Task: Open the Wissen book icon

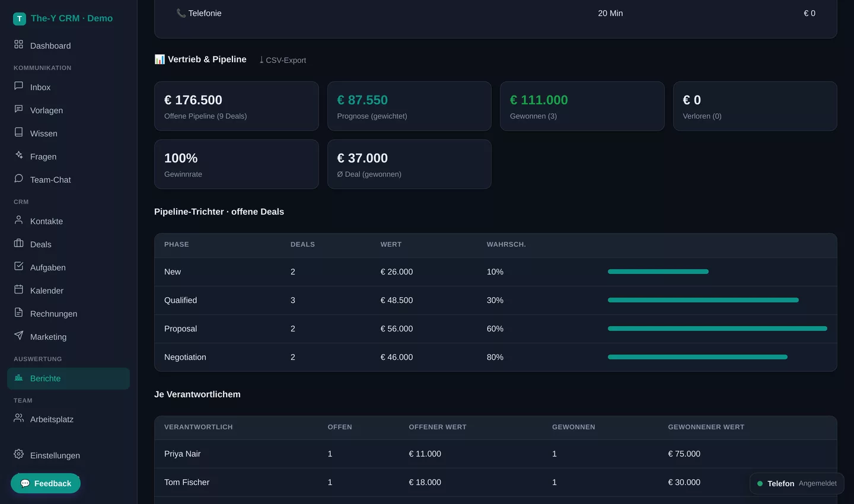Action: point(18,132)
